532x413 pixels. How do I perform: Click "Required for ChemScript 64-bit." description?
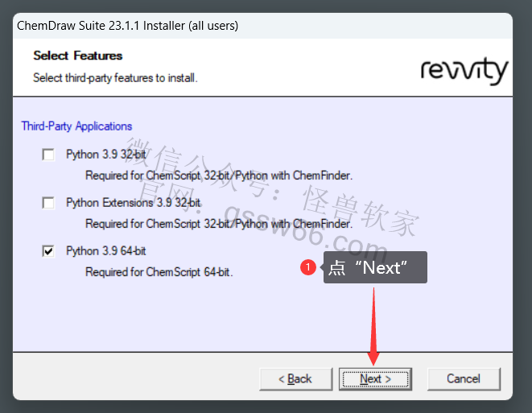point(159,272)
